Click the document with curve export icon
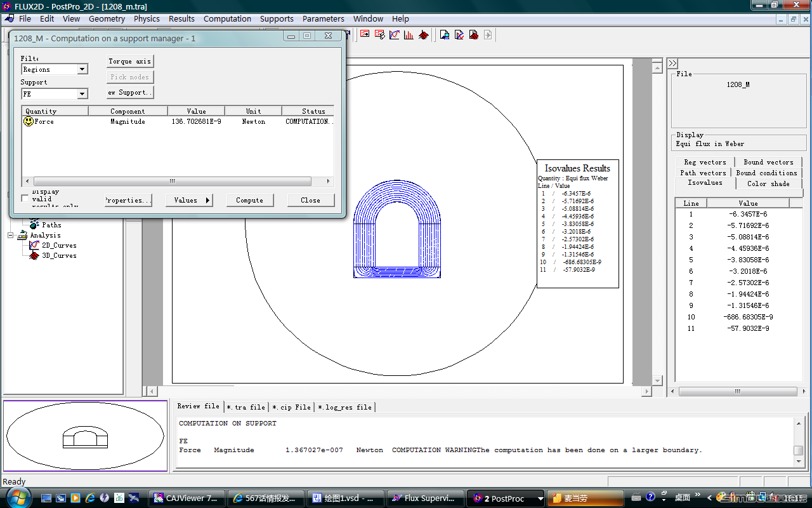 pos(459,34)
